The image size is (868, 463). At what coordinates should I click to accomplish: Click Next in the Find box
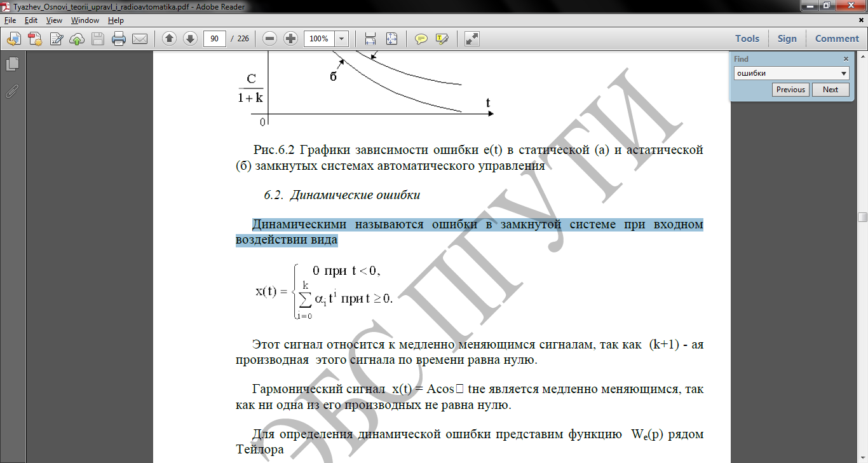830,90
